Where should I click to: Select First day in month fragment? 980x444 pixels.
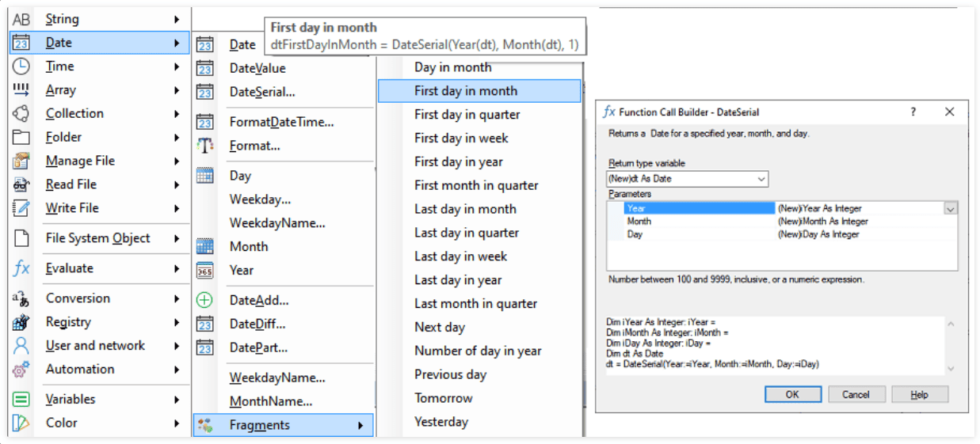(479, 91)
